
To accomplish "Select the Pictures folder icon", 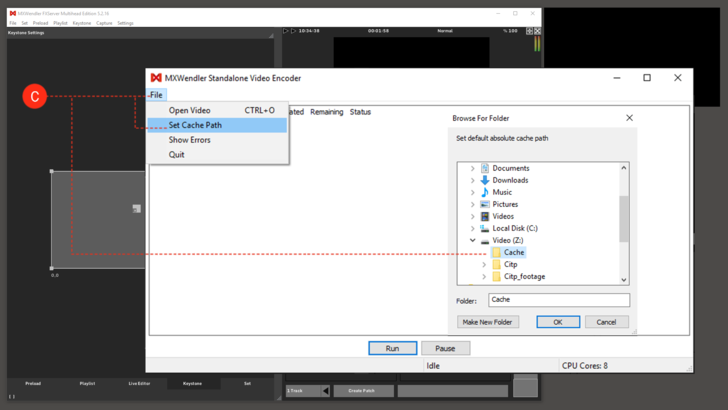I will point(485,204).
